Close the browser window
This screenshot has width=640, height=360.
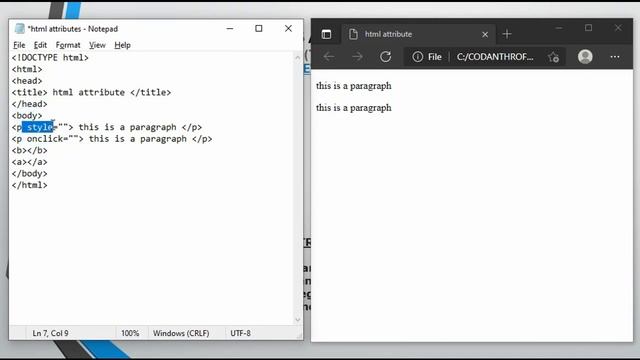tap(618, 28)
